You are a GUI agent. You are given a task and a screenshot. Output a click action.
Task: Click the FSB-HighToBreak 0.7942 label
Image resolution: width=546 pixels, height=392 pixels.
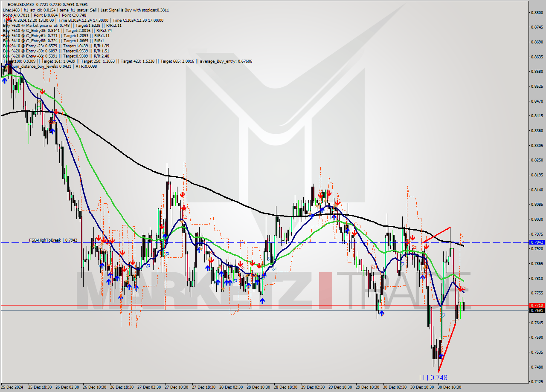(53, 240)
